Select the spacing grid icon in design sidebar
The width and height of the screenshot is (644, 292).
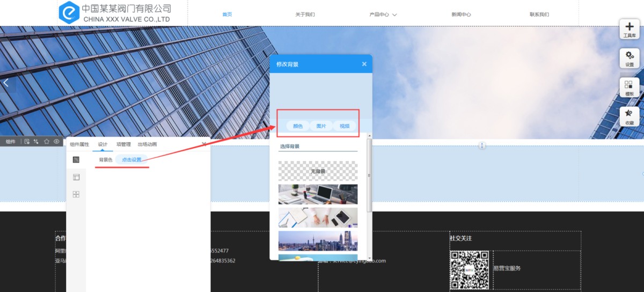(76, 194)
